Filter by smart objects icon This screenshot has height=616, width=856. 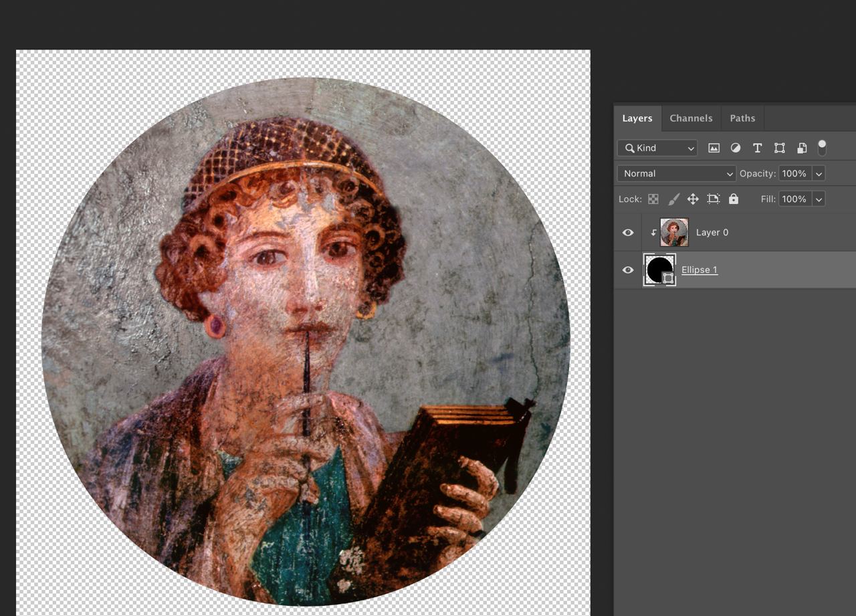tap(801, 148)
